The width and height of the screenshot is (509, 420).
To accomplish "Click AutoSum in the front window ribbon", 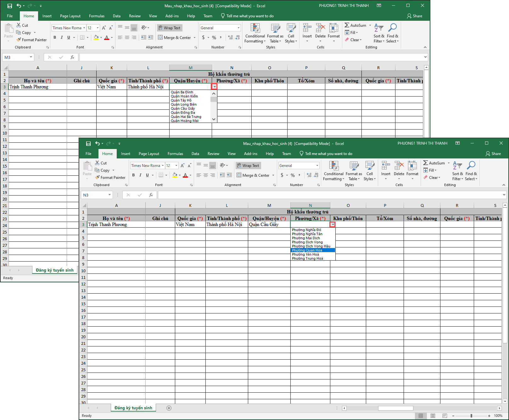I will point(434,163).
